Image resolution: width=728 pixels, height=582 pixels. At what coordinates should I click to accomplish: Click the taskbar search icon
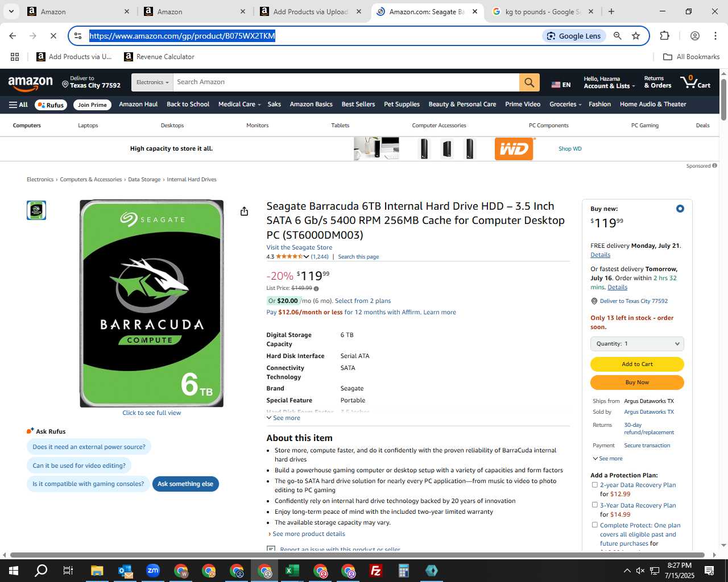click(x=41, y=571)
